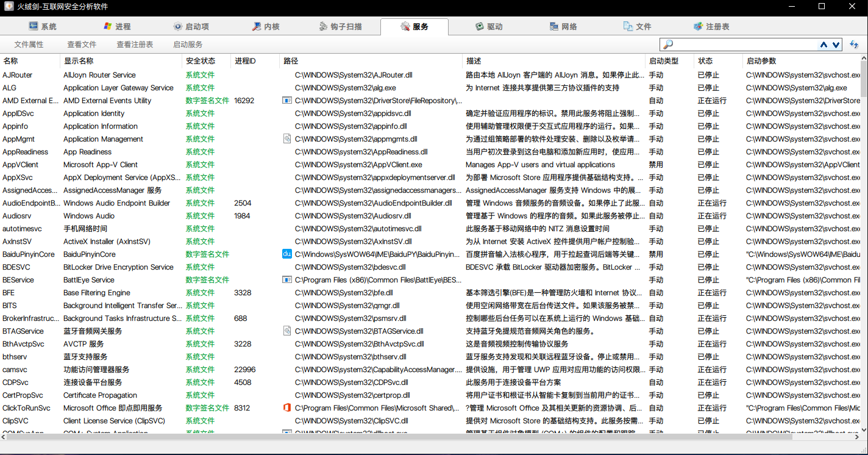The height and width of the screenshot is (455, 868).
Task: Open the 注册表 tab
Action: [x=711, y=26]
